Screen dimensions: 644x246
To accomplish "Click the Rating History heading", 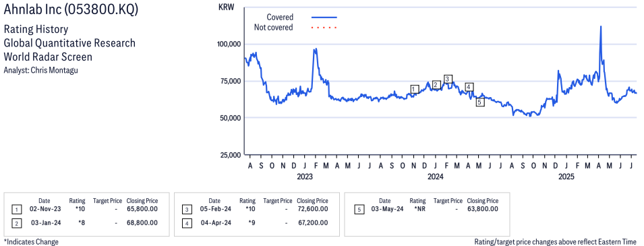I will pos(36,30).
